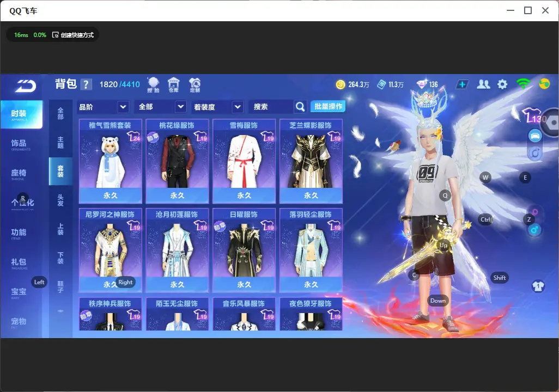The image size is (559, 392).
Task: Open the 定制 customization icon
Action: coord(195,85)
